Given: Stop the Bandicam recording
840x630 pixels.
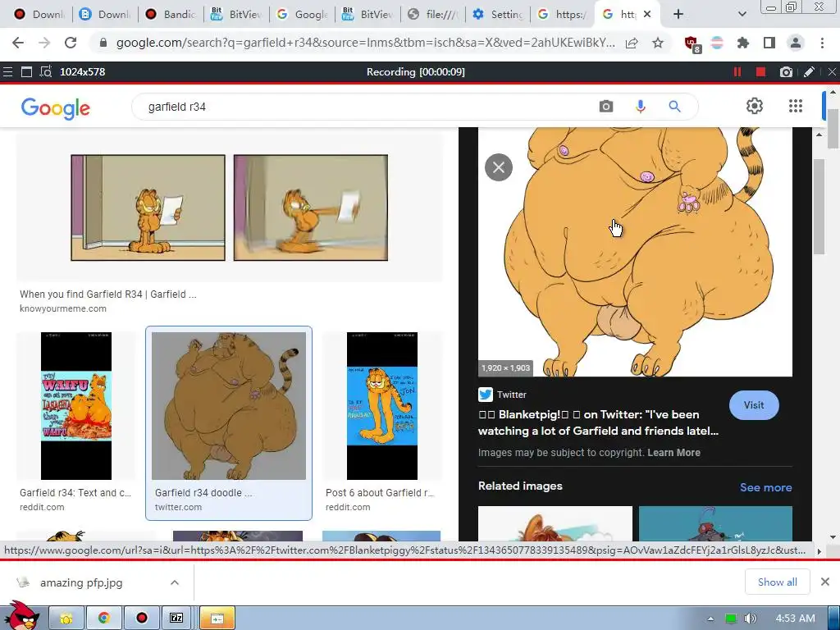Looking at the screenshot, I should point(760,72).
